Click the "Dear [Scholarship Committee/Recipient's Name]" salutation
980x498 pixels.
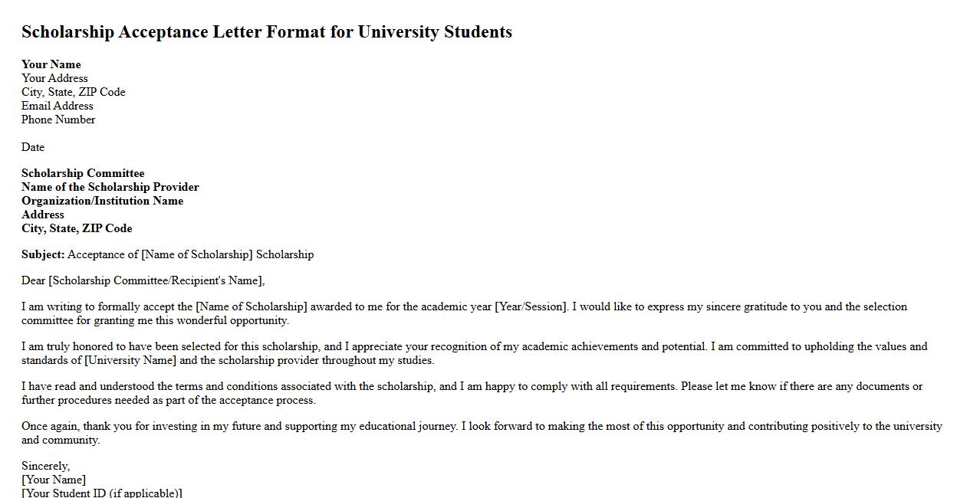click(143, 280)
